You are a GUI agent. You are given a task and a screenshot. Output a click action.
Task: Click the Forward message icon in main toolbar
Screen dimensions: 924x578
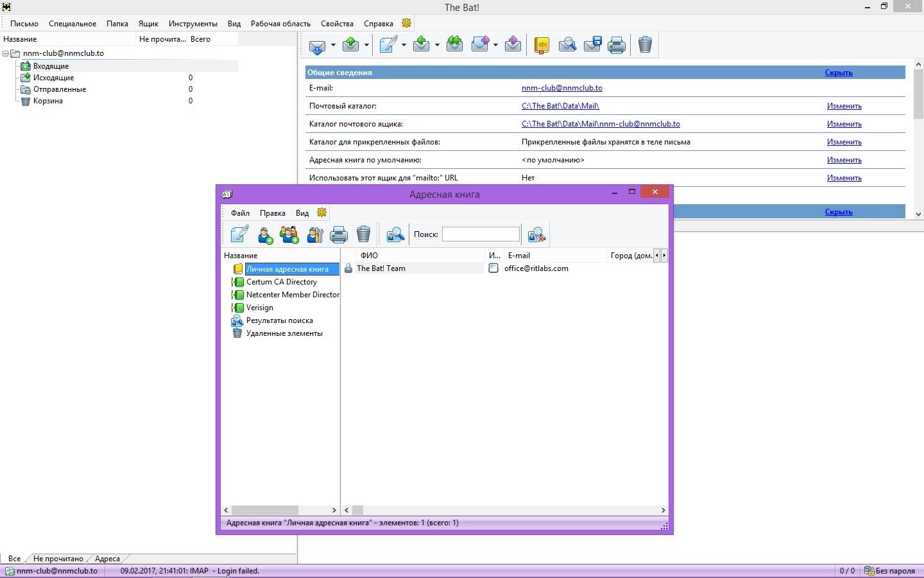[481, 44]
